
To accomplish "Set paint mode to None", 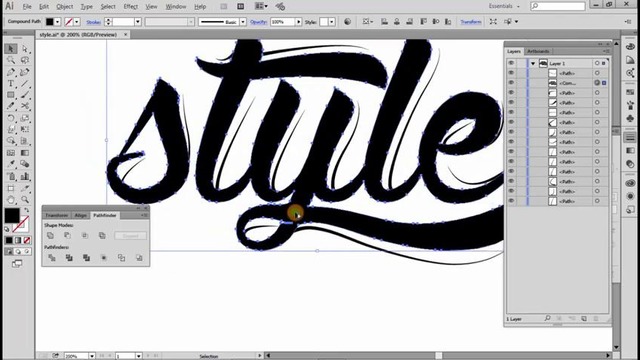I will 27,240.
